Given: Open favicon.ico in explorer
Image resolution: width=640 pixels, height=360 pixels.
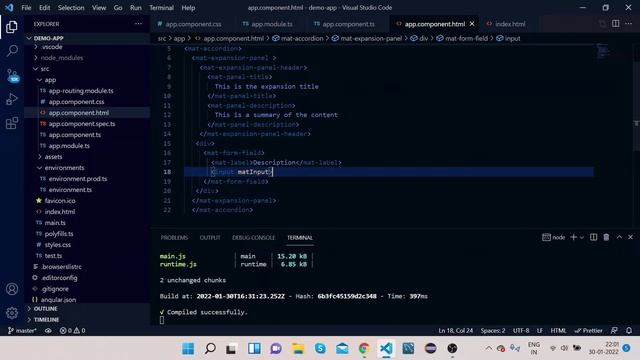Looking at the screenshot, I should (x=88, y=201).
